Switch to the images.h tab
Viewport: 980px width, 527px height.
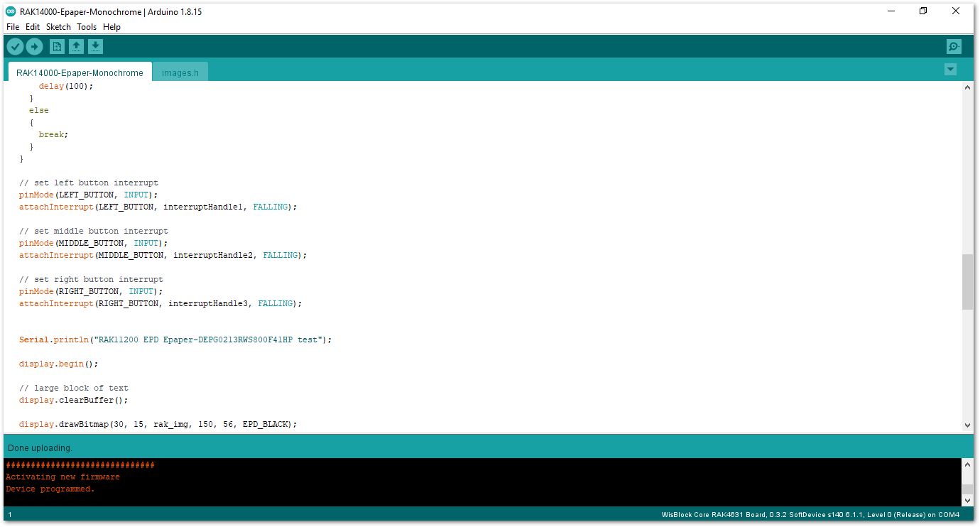180,72
